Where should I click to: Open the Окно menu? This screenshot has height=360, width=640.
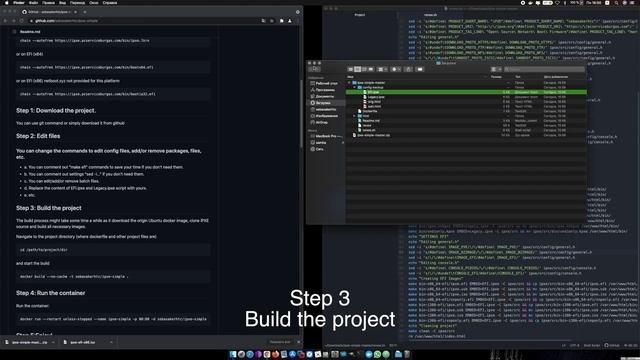tap(94, 2)
